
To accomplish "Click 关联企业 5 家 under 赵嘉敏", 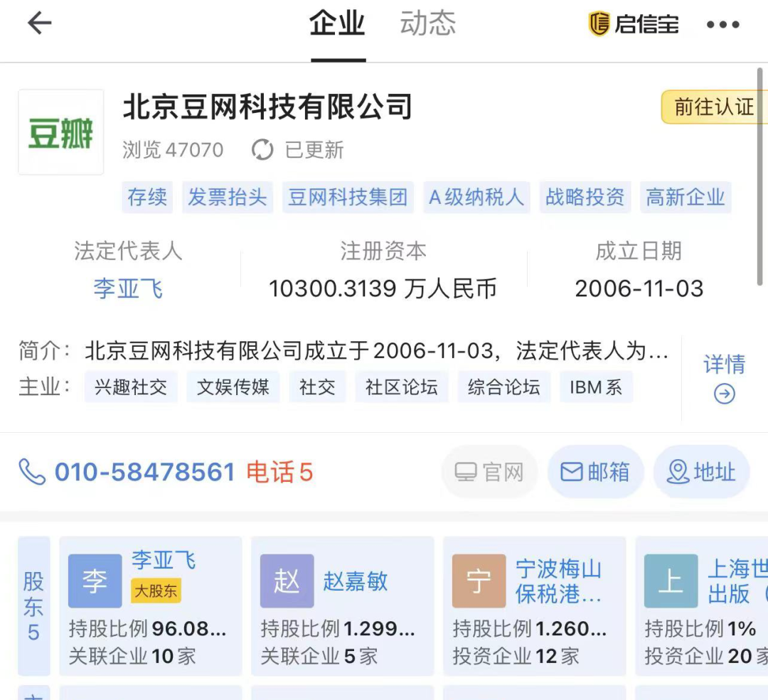I will pyautogui.click(x=319, y=656).
